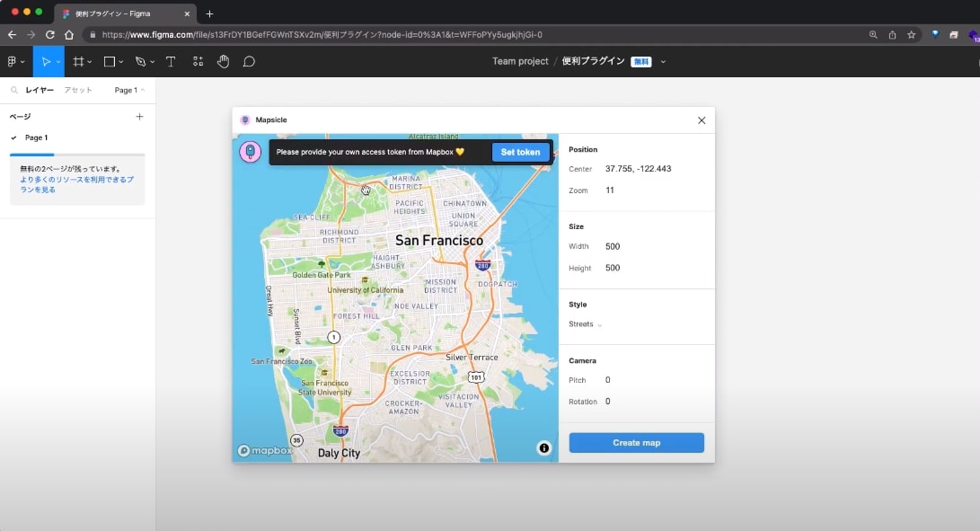Expand shape tools dropdown arrow
This screenshot has width=980, height=531.
pos(120,62)
